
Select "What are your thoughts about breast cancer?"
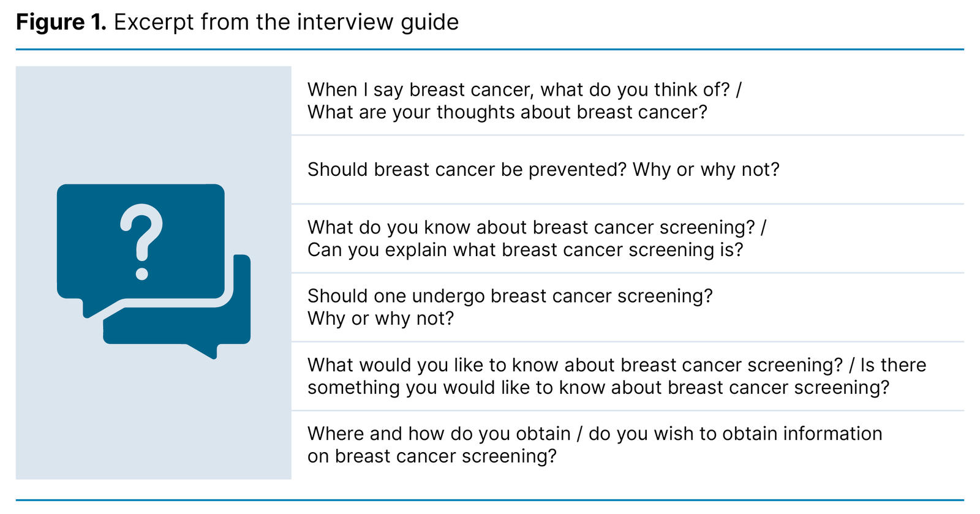pos(507,113)
